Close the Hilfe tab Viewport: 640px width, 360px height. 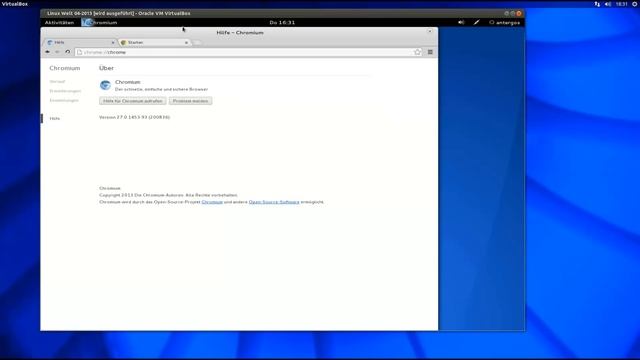pyautogui.click(x=113, y=42)
